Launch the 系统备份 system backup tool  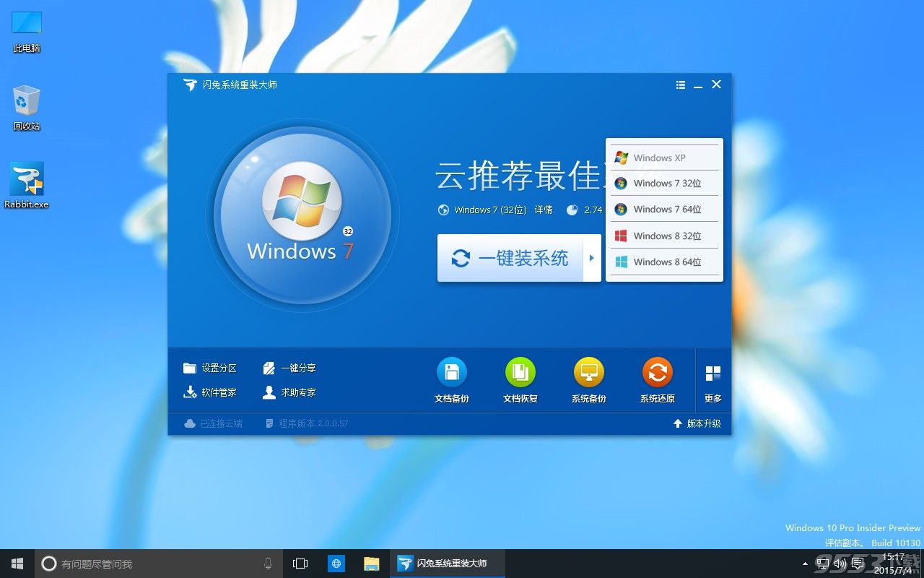point(588,373)
